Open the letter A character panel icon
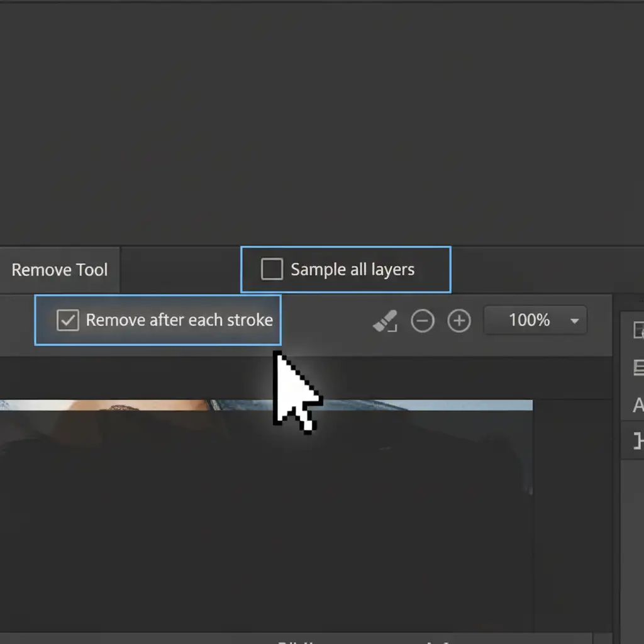 (638, 406)
